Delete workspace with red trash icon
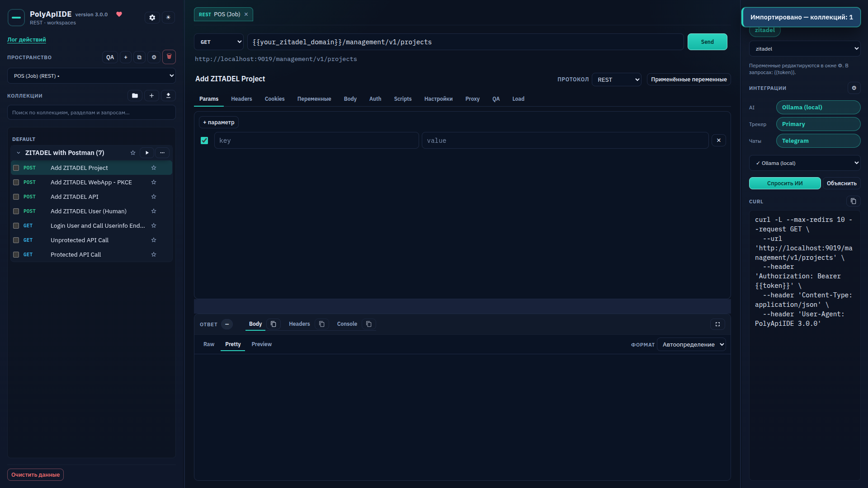 point(169,57)
